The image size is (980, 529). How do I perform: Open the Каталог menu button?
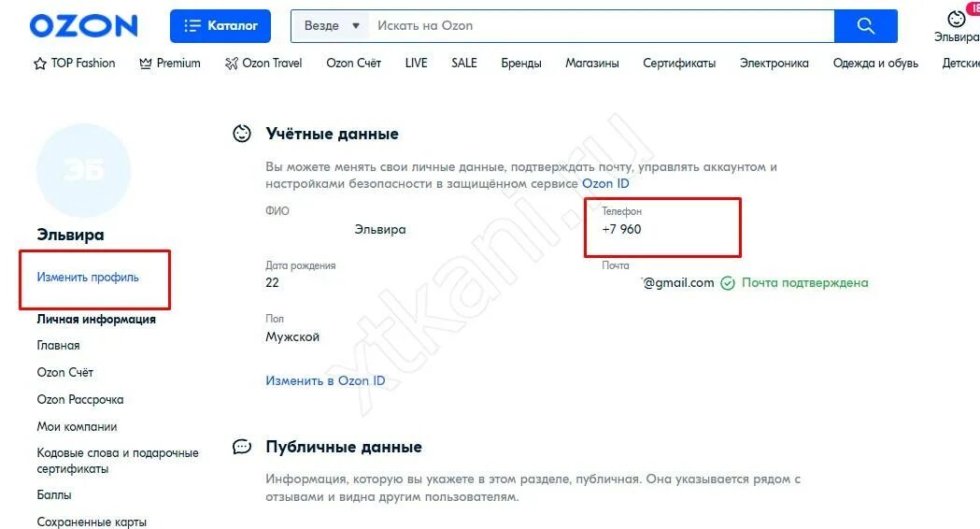[220, 25]
